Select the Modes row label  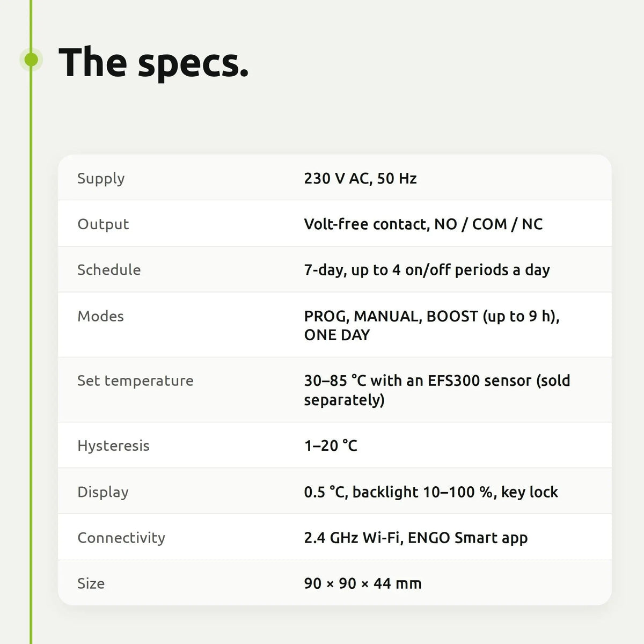100,316
